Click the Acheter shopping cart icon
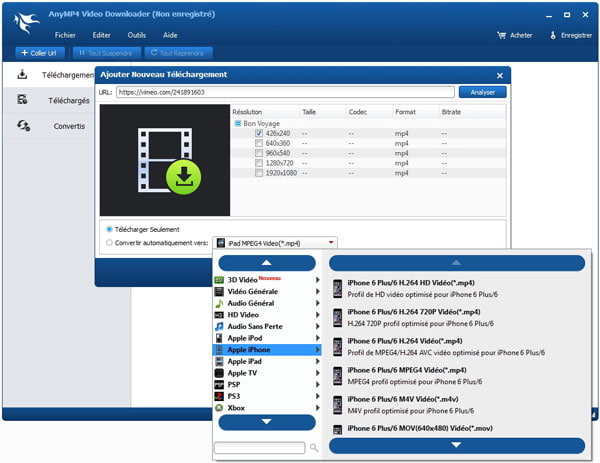The height and width of the screenshot is (463, 600). click(x=502, y=35)
